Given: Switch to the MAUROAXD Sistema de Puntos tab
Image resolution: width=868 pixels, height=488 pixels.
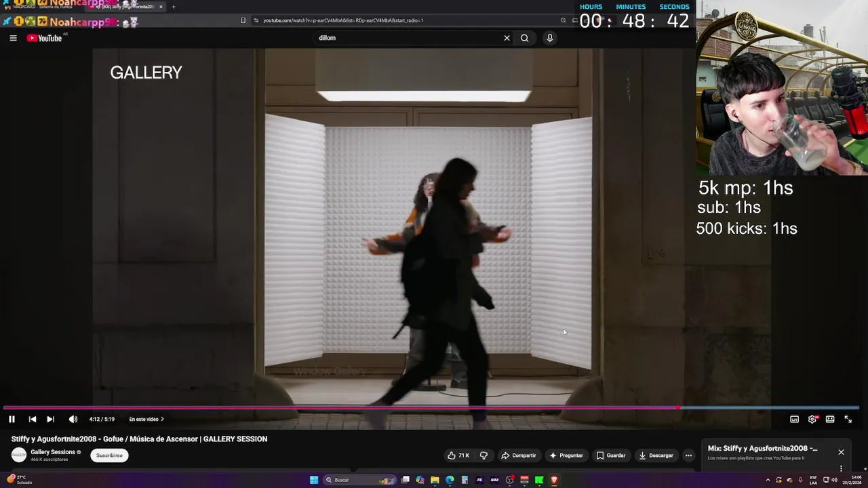Looking at the screenshot, I should click(42, 7).
